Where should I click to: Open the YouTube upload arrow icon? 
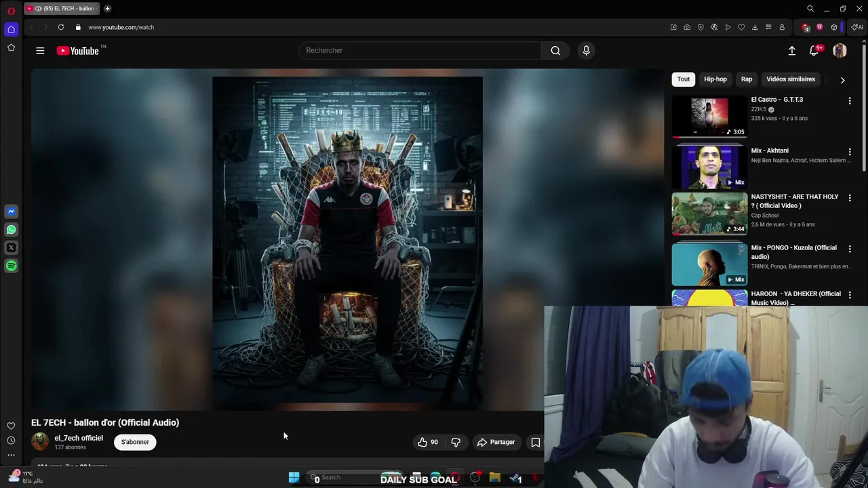click(x=791, y=50)
